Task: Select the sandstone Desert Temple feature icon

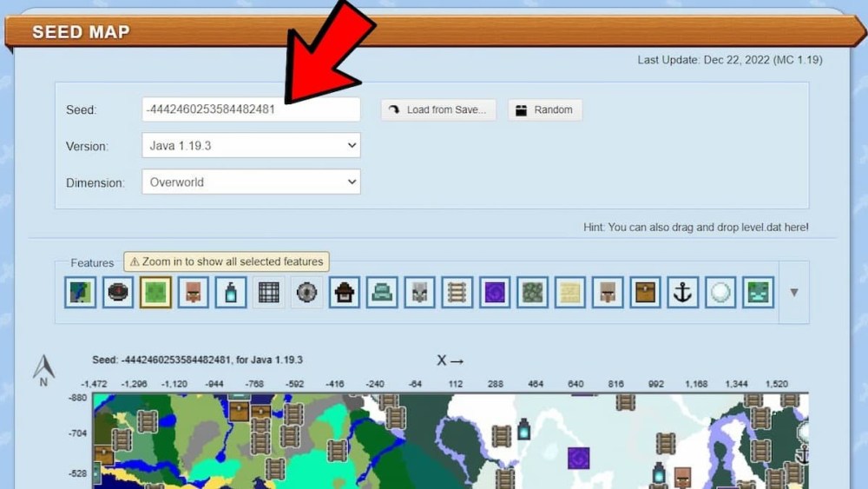Action: tap(570, 293)
